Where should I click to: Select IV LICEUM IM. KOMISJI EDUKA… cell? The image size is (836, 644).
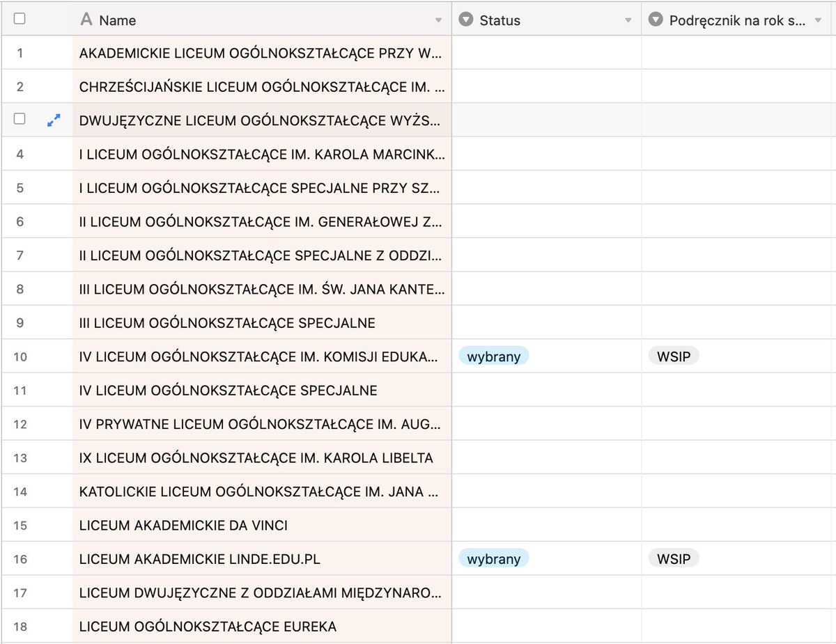click(262, 356)
